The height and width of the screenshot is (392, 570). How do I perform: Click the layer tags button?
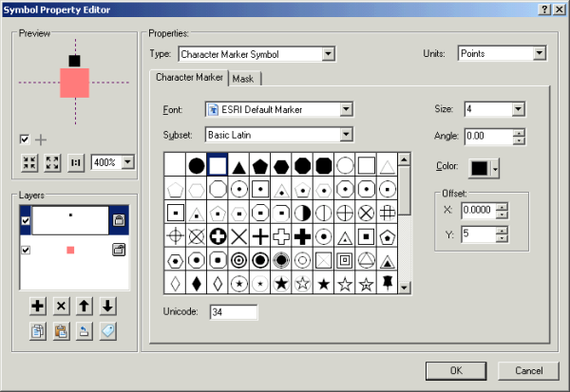(x=107, y=331)
